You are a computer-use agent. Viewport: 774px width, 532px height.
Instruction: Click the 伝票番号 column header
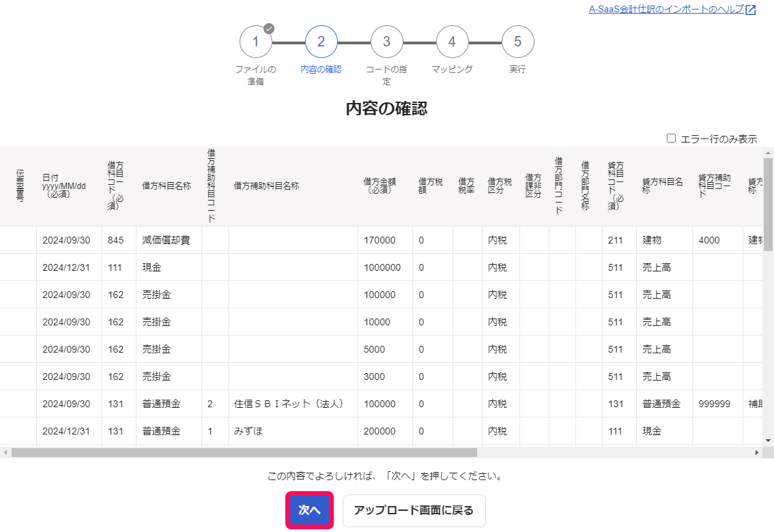click(20, 186)
